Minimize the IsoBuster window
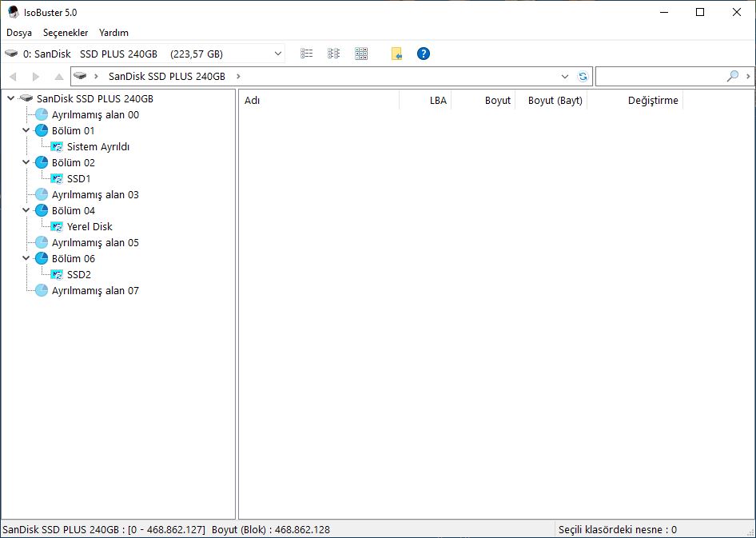Screen dimensions: 756x538 pyautogui.click(x=664, y=12)
